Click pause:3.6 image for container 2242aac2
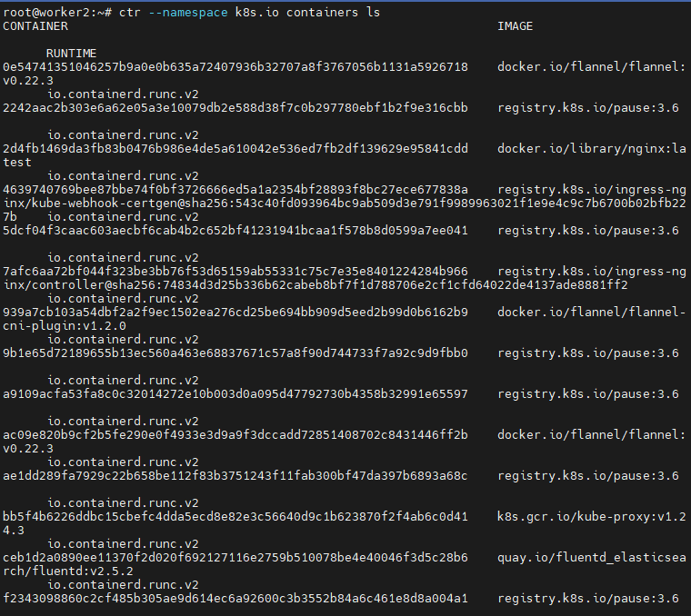The height and width of the screenshot is (616, 691). click(x=588, y=108)
